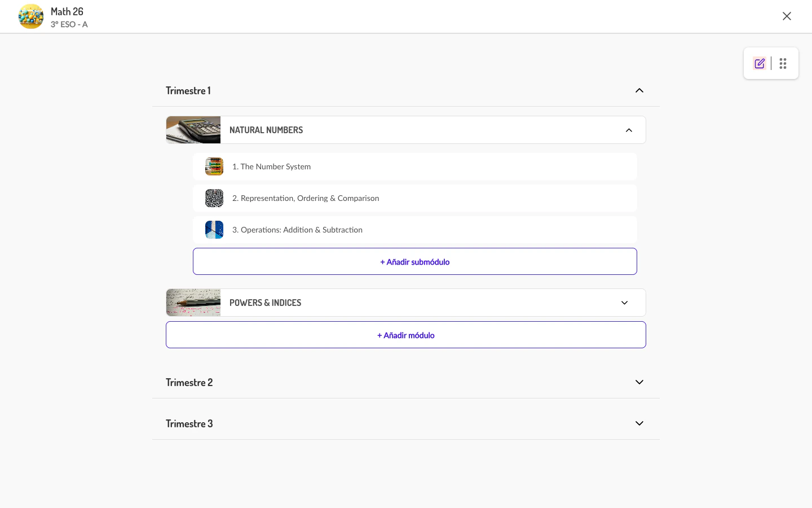
Task: Click the Añadir módulo button
Action: [x=406, y=335]
